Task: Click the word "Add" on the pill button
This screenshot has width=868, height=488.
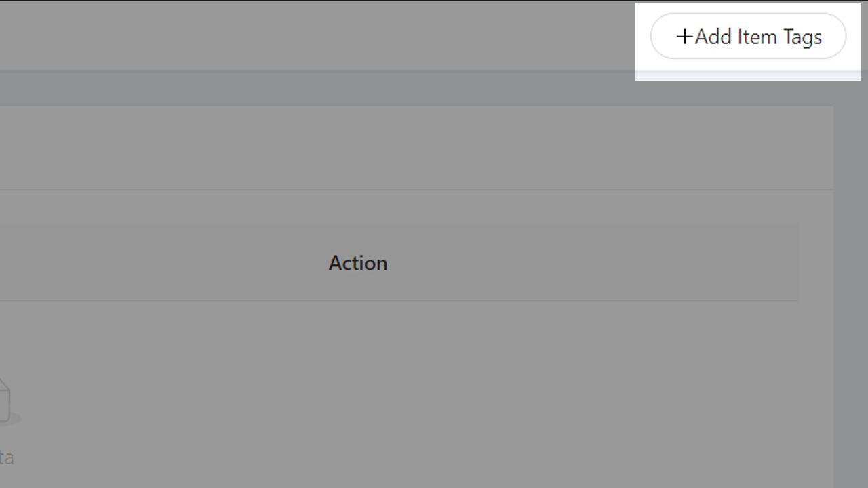Action: 713,37
